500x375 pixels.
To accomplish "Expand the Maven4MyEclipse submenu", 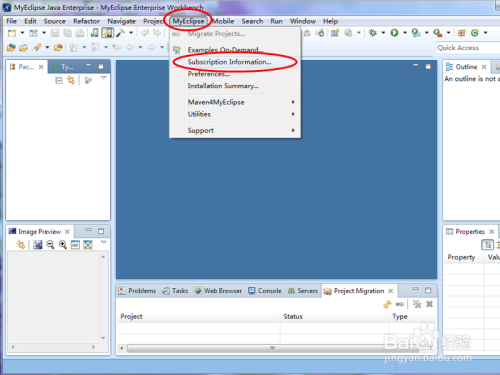I will point(235,102).
